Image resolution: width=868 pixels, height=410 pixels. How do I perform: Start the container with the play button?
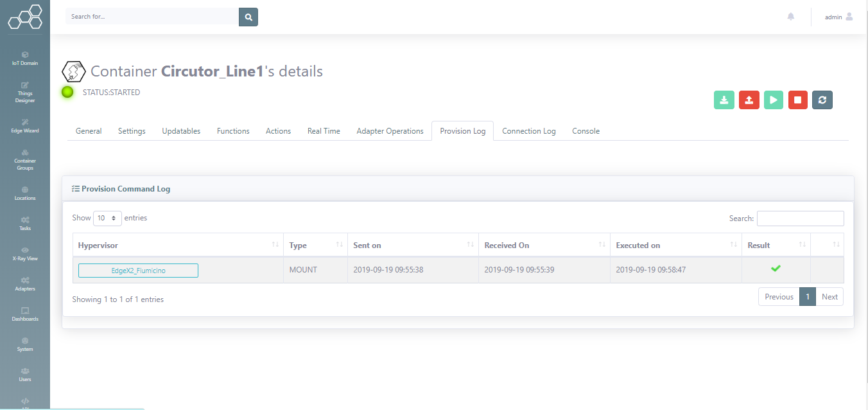click(774, 100)
